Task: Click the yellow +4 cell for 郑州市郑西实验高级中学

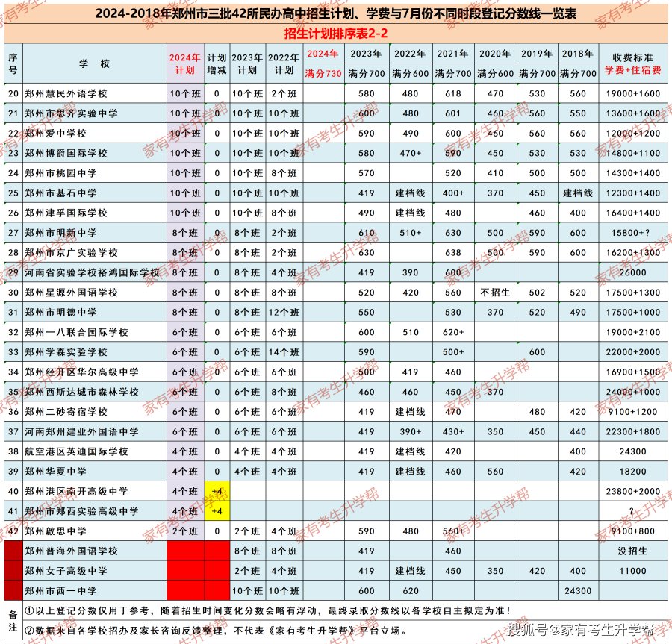Action: [x=217, y=511]
